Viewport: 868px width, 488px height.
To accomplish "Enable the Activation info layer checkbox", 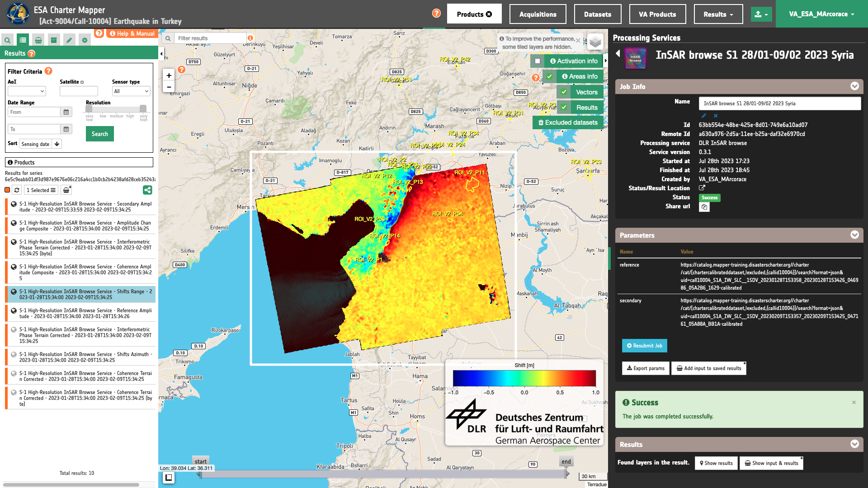I will [x=538, y=61].
